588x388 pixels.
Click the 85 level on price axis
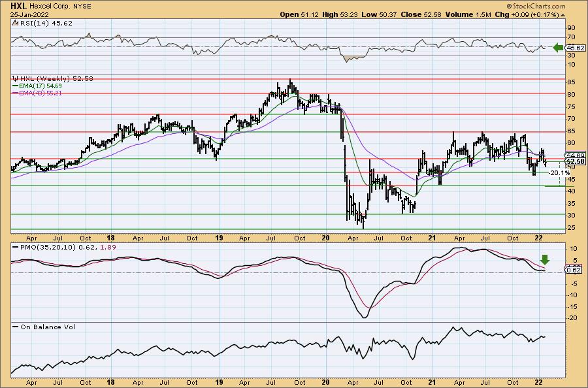tap(572, 82)
